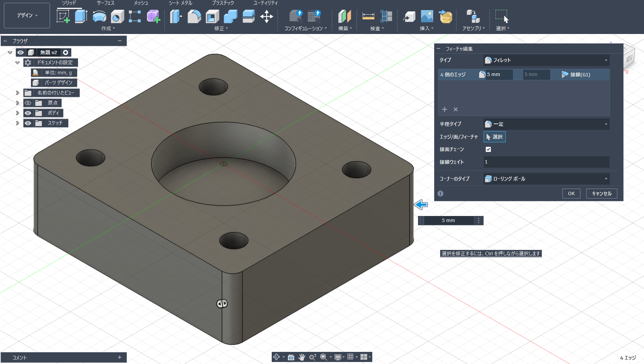Show the hidden 原点 folder
The width and height of the screenshot is (644, 364).
[x=28, y=103]
